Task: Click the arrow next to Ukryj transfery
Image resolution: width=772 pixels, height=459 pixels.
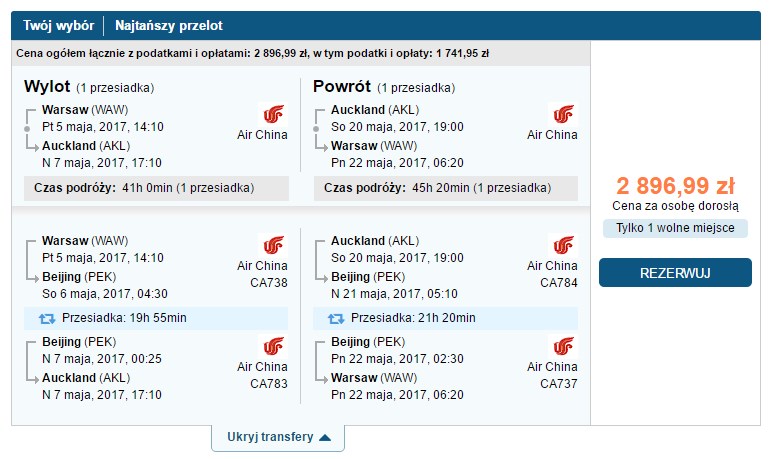Action: pos(325,437)
